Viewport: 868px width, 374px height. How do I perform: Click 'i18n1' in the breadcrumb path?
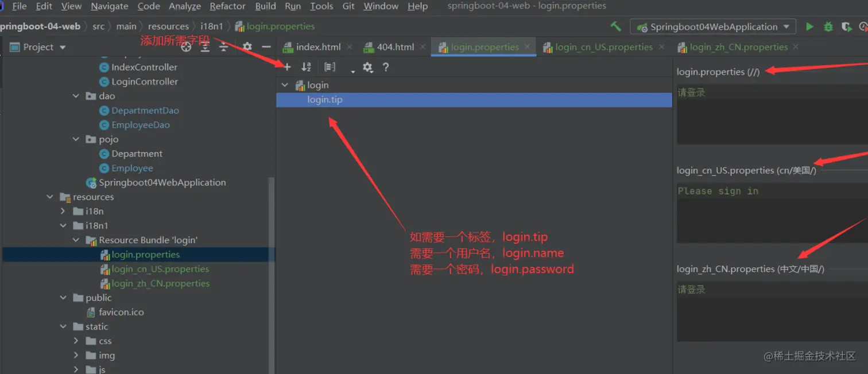[212, 26]
